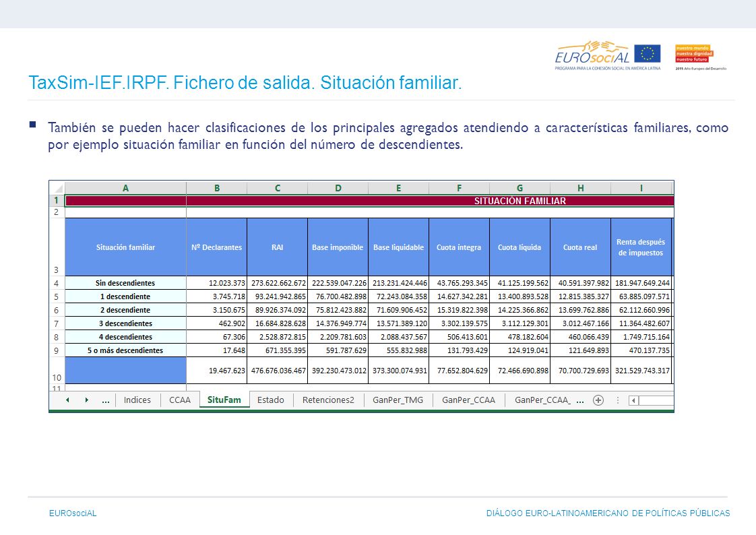Select the '1 descendiente' row label

[125, 296]
